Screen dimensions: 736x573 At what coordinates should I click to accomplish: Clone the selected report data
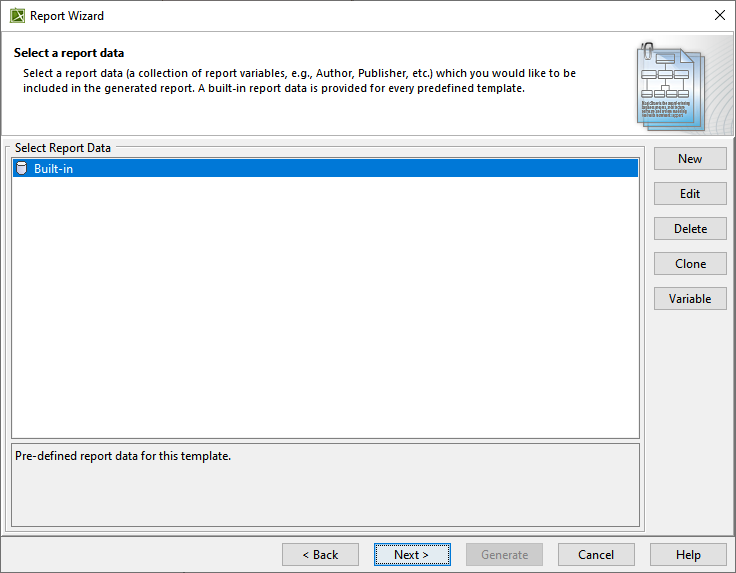[690, 264]
